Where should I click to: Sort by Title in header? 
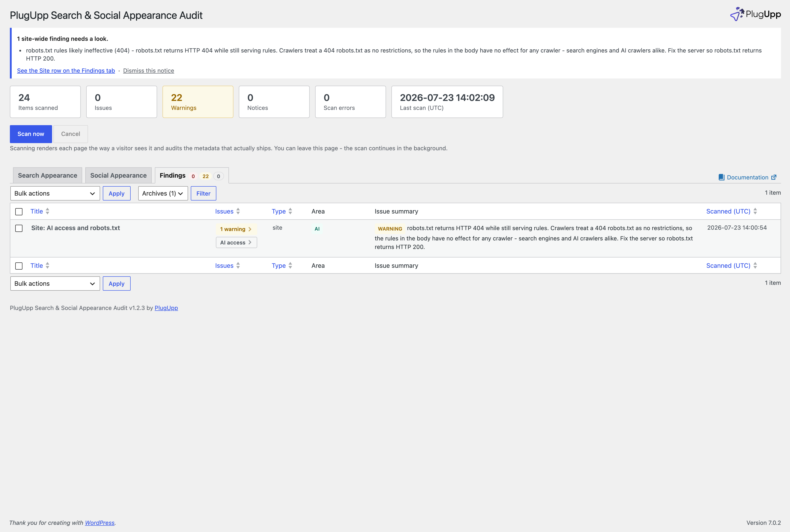pos(37,211)
